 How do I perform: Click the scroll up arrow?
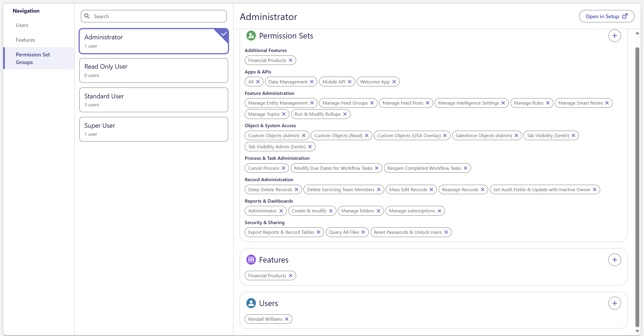(637, 33)
